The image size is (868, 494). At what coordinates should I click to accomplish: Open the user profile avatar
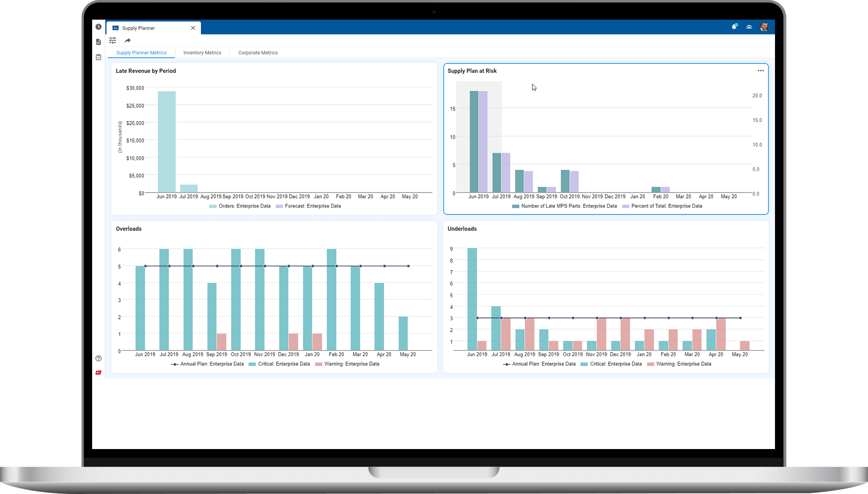pyautogui.click(x=764, y=27)
